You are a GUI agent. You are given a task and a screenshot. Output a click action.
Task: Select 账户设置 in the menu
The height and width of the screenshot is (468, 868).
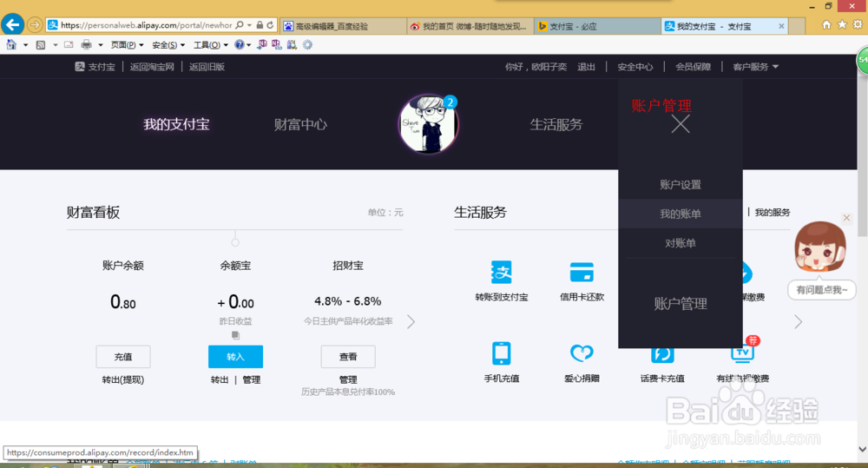point(681,185)
